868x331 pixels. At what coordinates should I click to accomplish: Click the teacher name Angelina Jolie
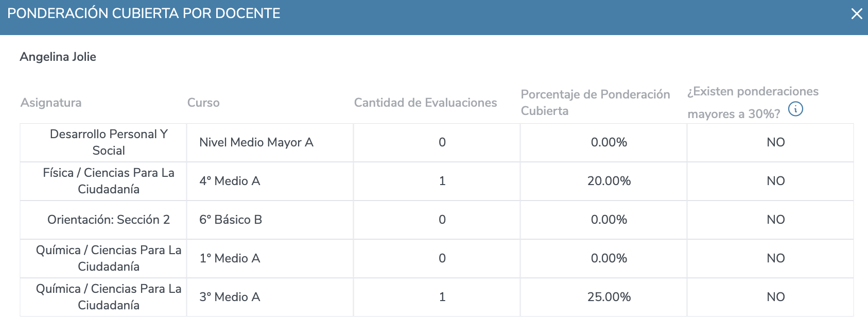pos(58,57)
